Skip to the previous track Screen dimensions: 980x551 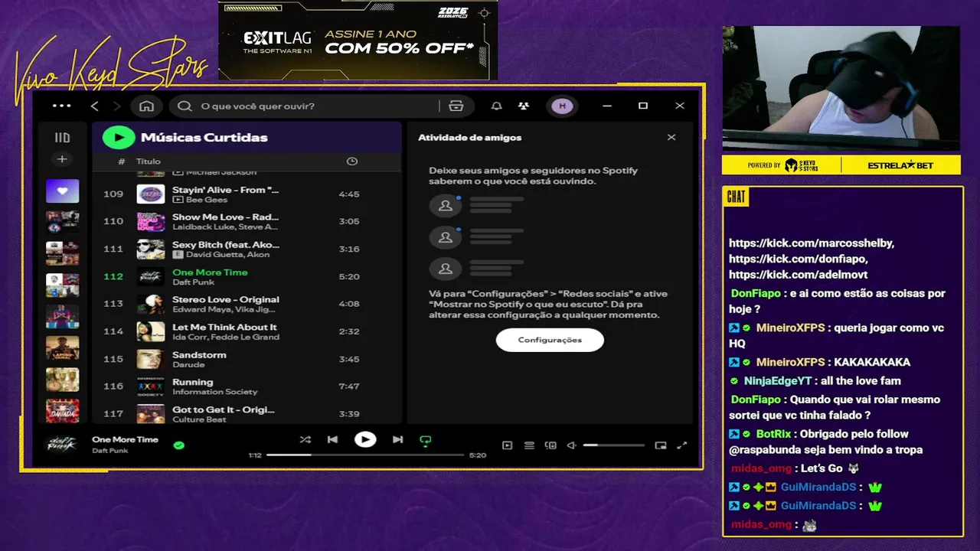click(332, 440)
